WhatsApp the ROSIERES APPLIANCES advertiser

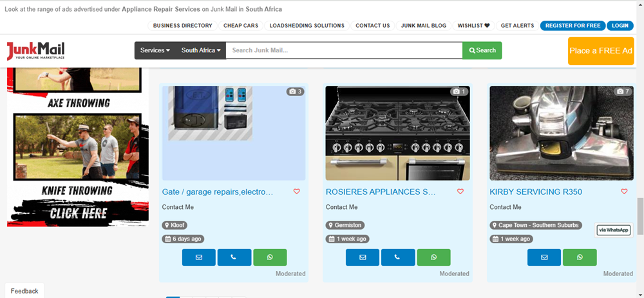[433, 257]
